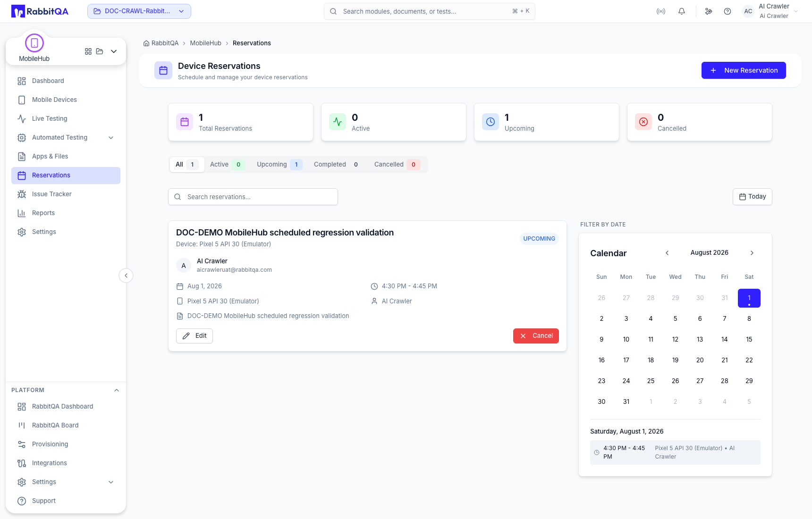
Task: Click the RabbitQA logo
Action: pyautogui.click(x=40, y=11)
